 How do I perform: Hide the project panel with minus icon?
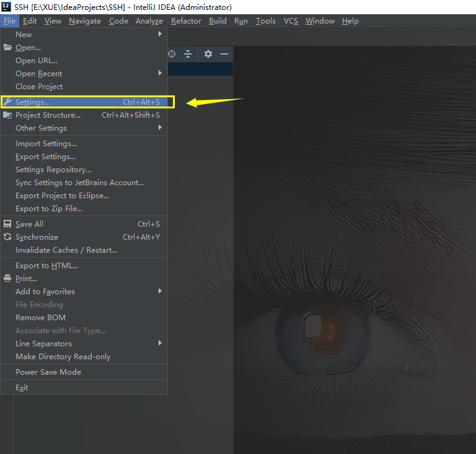(x=224, y=54)
